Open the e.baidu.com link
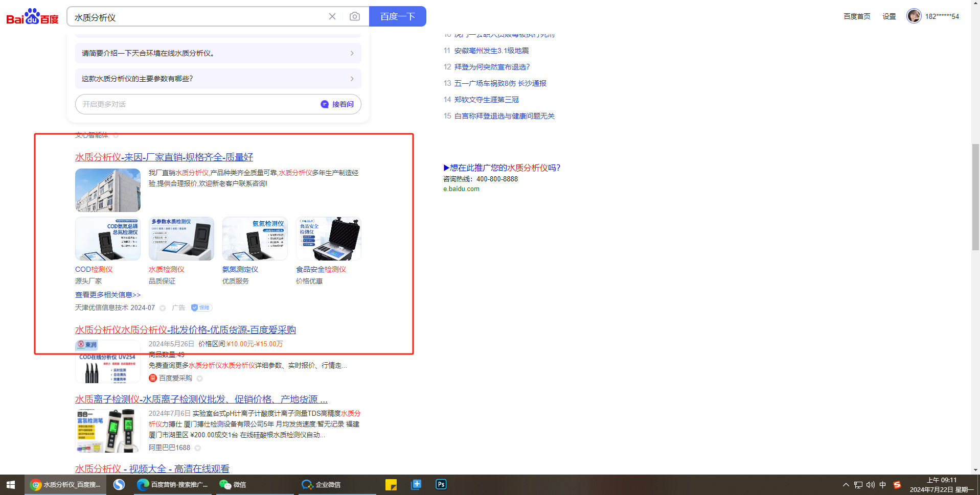 (461, 189)
